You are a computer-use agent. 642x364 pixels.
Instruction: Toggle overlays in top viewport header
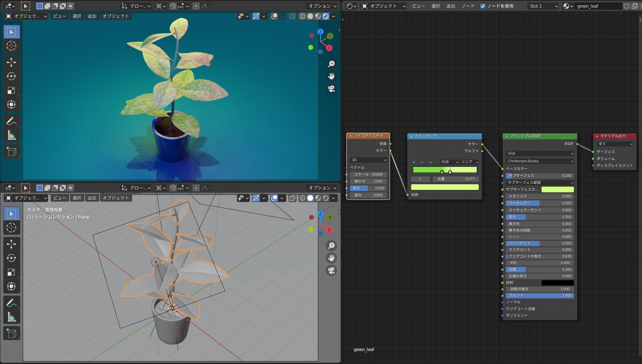pyautogui.click(x=274, y=16)
